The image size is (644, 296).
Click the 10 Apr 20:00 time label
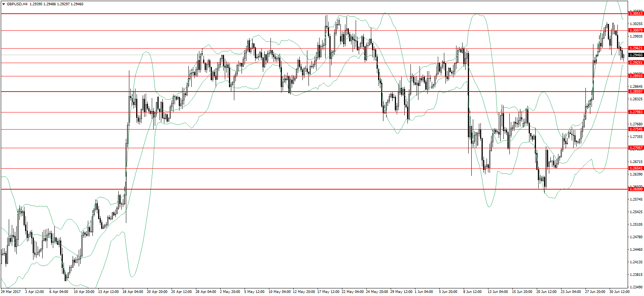[x=84, y=292]
